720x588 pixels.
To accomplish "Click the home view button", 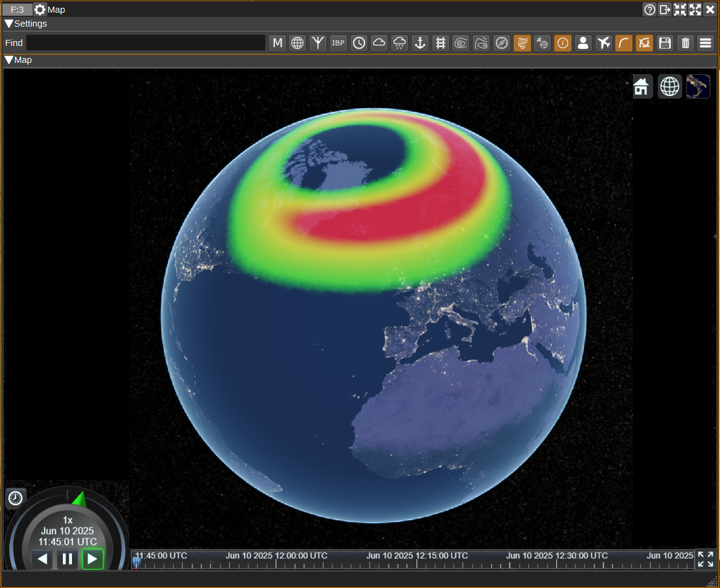I will point(642,86).
